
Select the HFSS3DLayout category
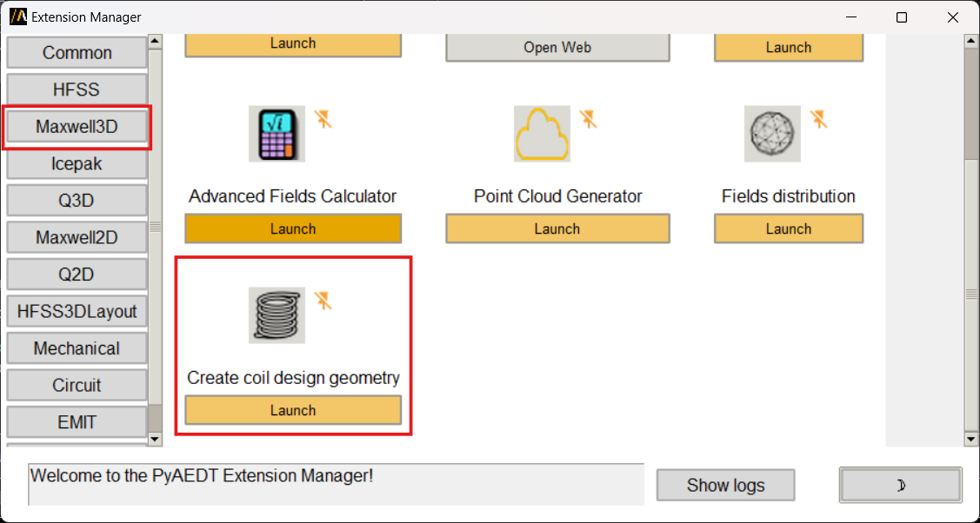77,311
